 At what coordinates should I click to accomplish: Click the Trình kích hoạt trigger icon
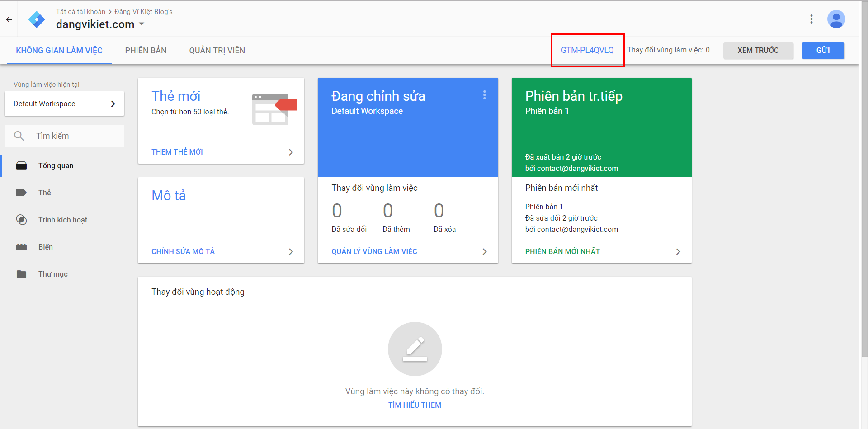click(x=21, y=220)
